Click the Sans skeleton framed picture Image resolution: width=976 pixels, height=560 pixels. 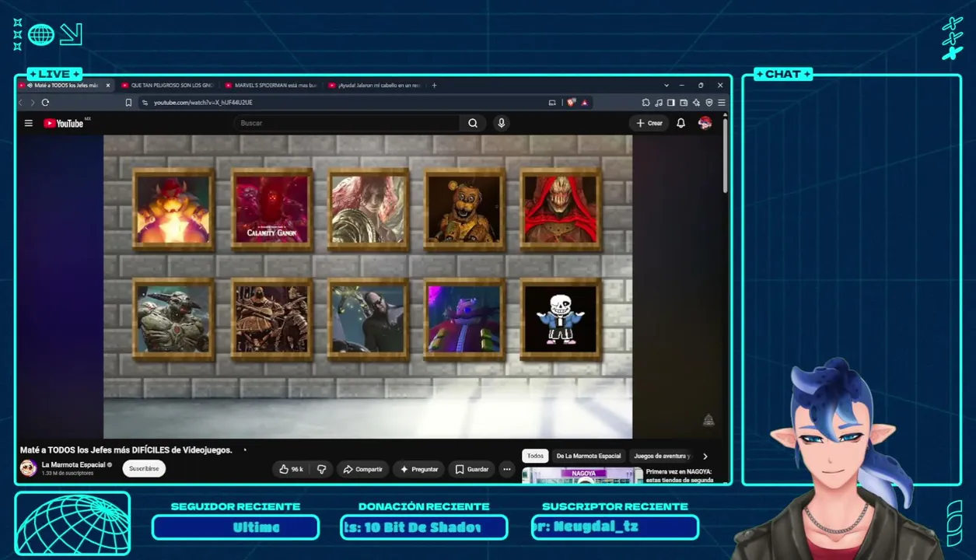560,320
